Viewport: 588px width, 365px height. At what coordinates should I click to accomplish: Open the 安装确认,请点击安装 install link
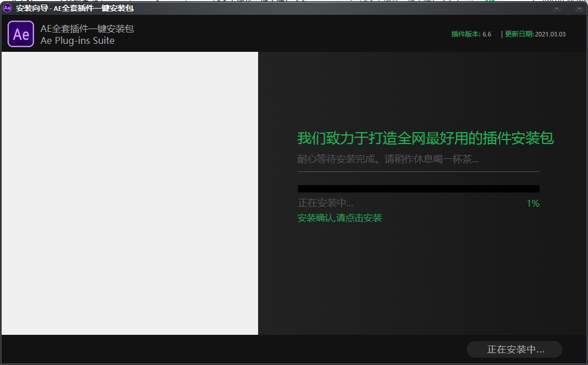[x=340, y=218]
